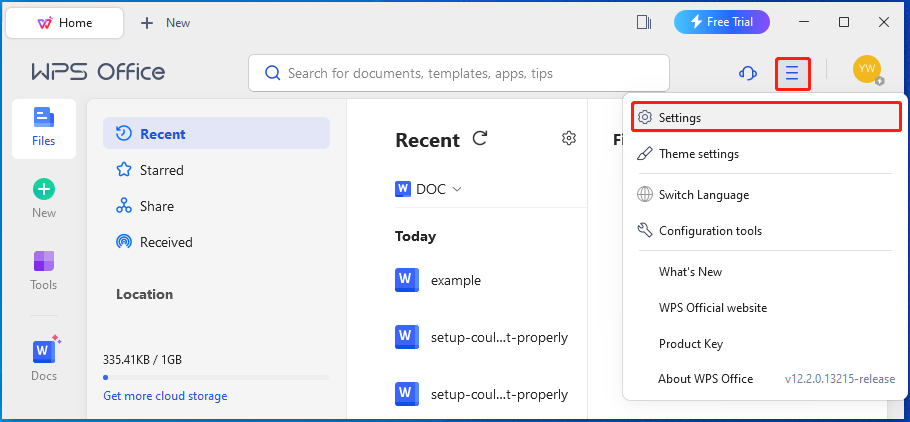Create a New tab
Image resolution: width=910 pixels, height=422 pixels.
click(166, 23)
